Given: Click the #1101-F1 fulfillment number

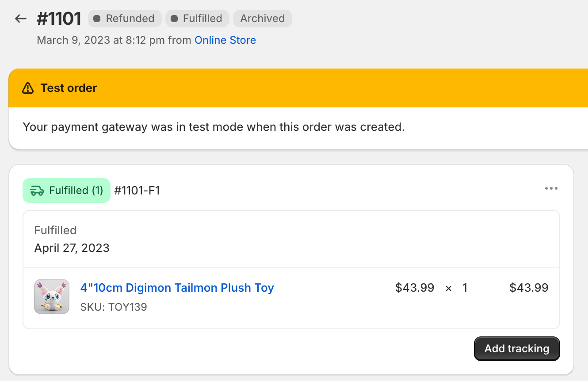Looking at the screenshot, I should [137, 190].
